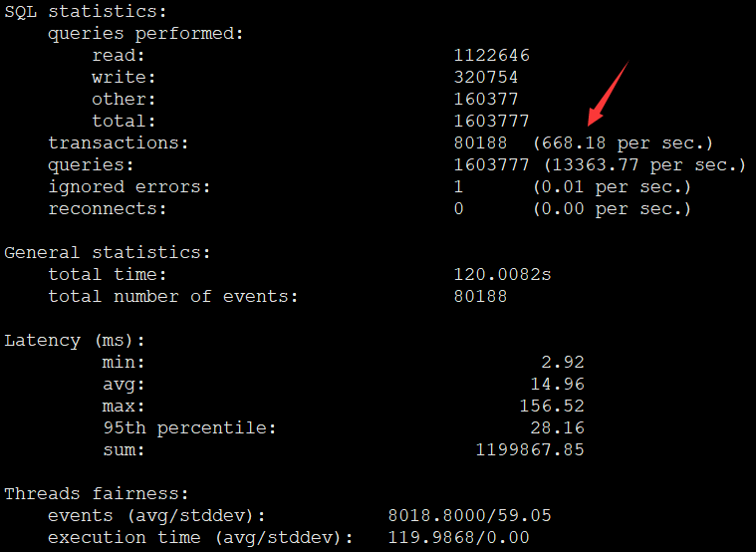Screen dimensions: 756x552
Task: Select the latency sum 1199867.85
Action: 529,449
